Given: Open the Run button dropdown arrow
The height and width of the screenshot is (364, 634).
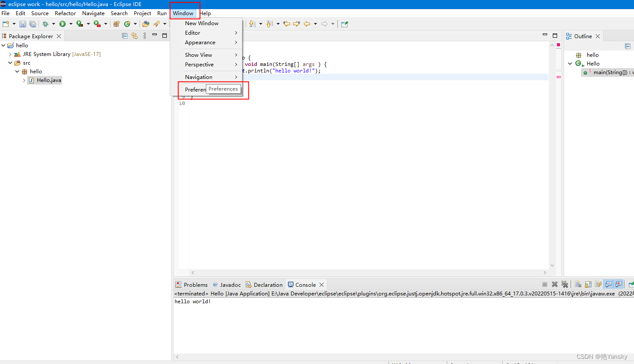Looking at the screenshot, I should (x=70, y=23).
